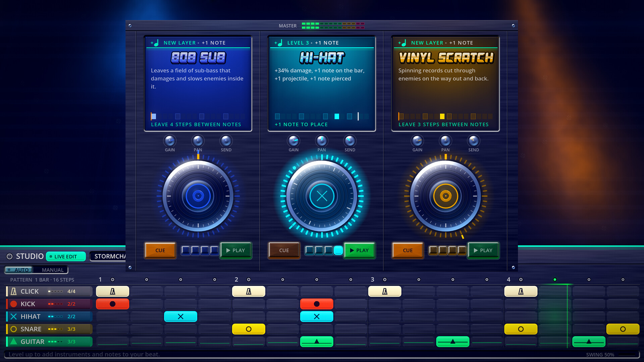Click the Vinyl Scratch SEND knob
This screenshot has width=644, height=362.
(474, 141)
